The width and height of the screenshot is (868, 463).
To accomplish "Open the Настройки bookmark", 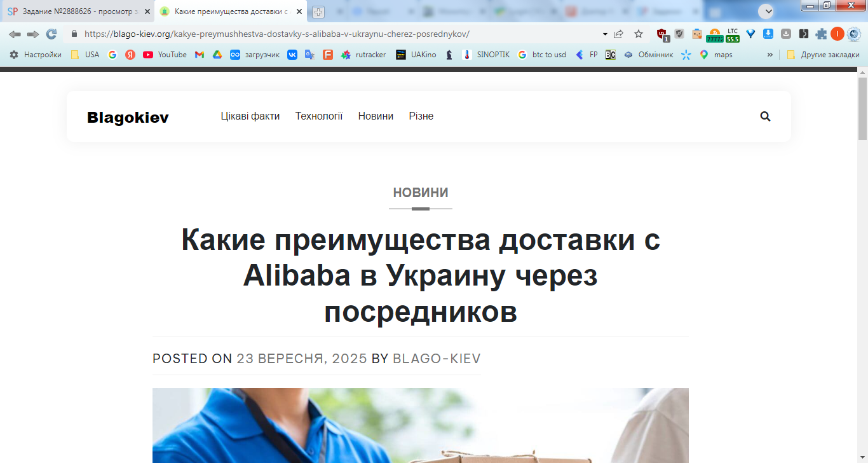I will coord(36,55).
